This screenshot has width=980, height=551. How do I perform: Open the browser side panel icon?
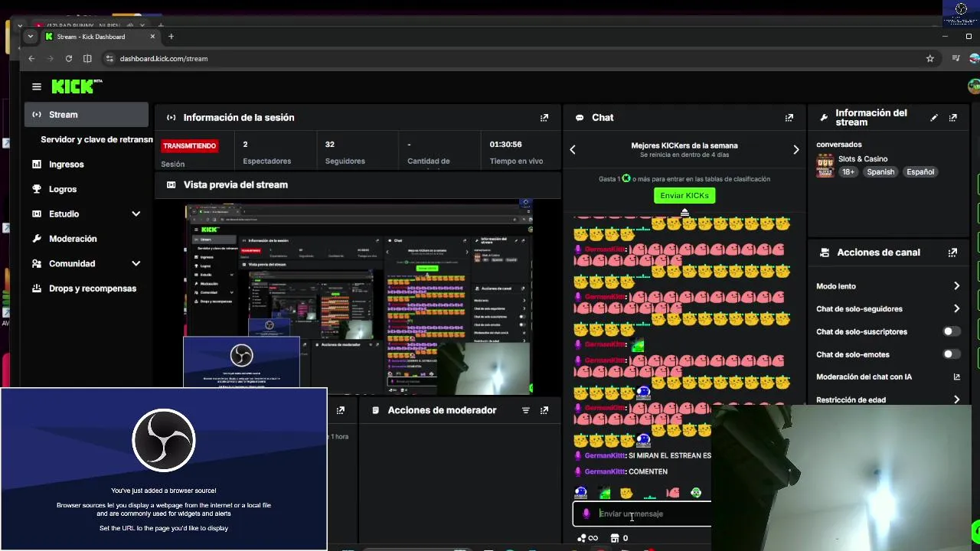pyautogui.click(x=87, y=58)
